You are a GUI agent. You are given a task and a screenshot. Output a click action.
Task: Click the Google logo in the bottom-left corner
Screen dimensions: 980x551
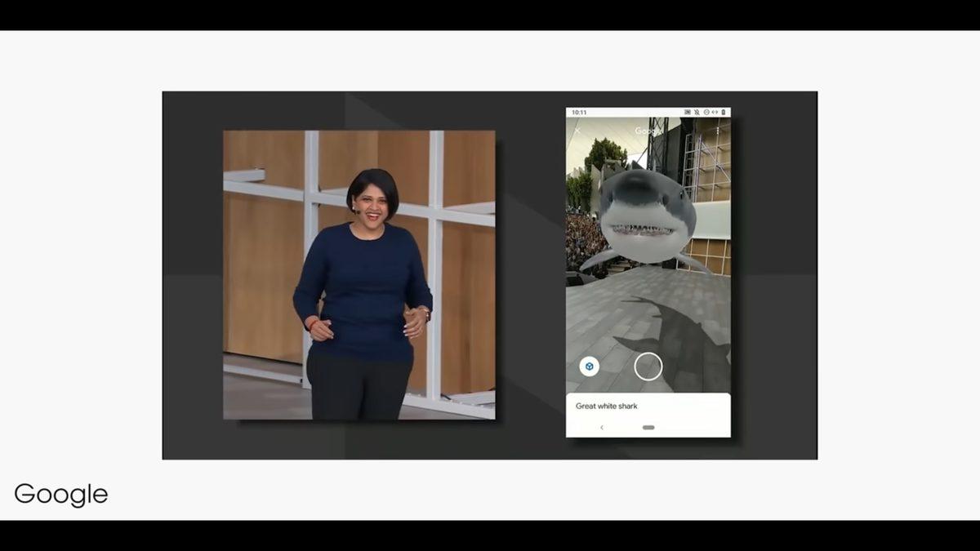[x=61, y=493]
